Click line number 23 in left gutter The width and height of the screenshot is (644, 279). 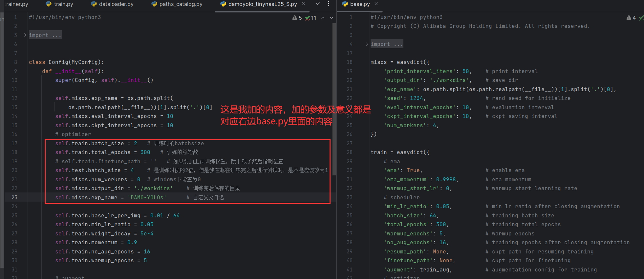(x=14, y=197)
